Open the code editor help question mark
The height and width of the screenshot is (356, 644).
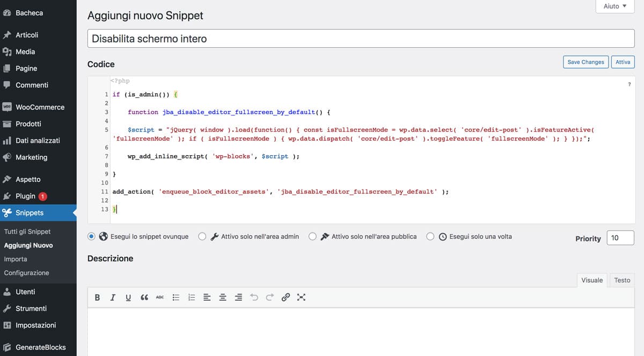pos(629,84)
